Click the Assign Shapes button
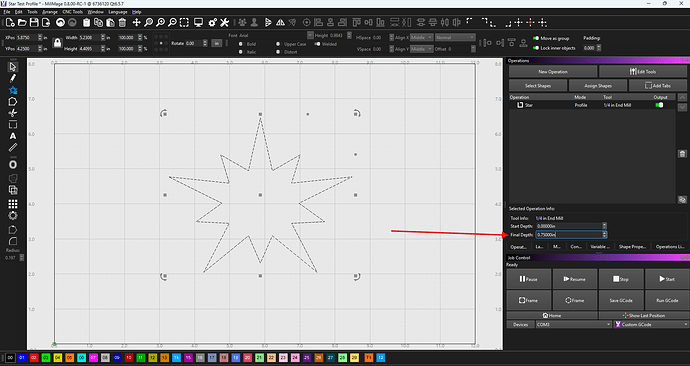 (x=598, y=86)
